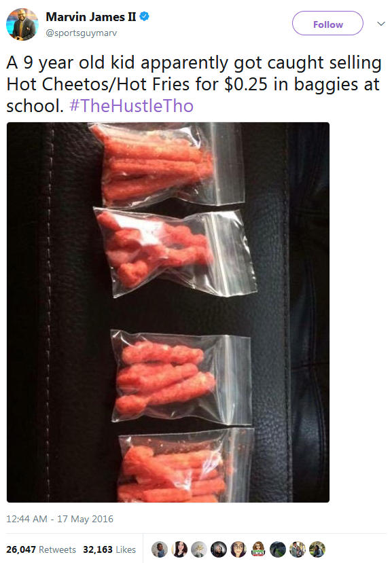Open seventh liker avatar with landscape scene

pyautogui.click(x=278, y=549)
